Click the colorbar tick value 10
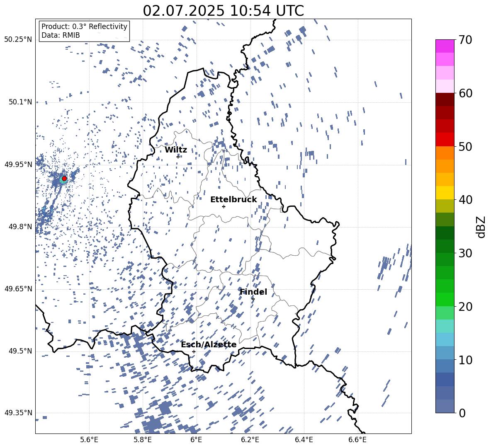 pyautogui.click(x=465, y=360)
